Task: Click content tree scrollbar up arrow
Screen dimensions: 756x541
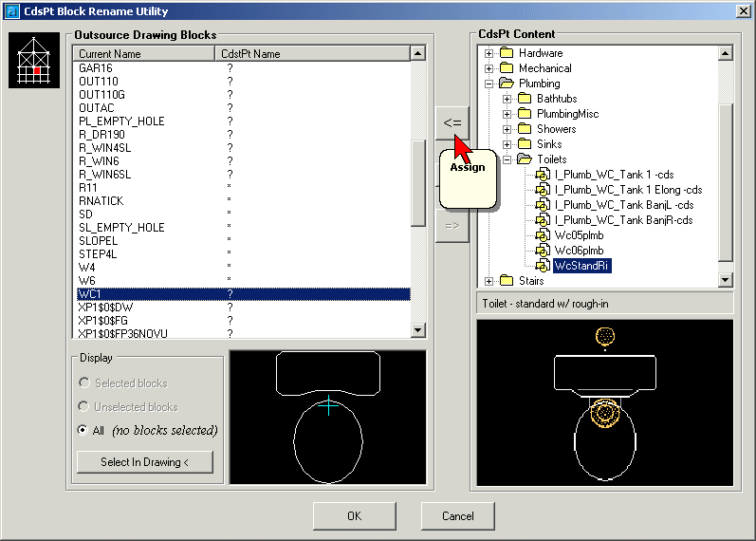Action: click(x=725, y=53)
